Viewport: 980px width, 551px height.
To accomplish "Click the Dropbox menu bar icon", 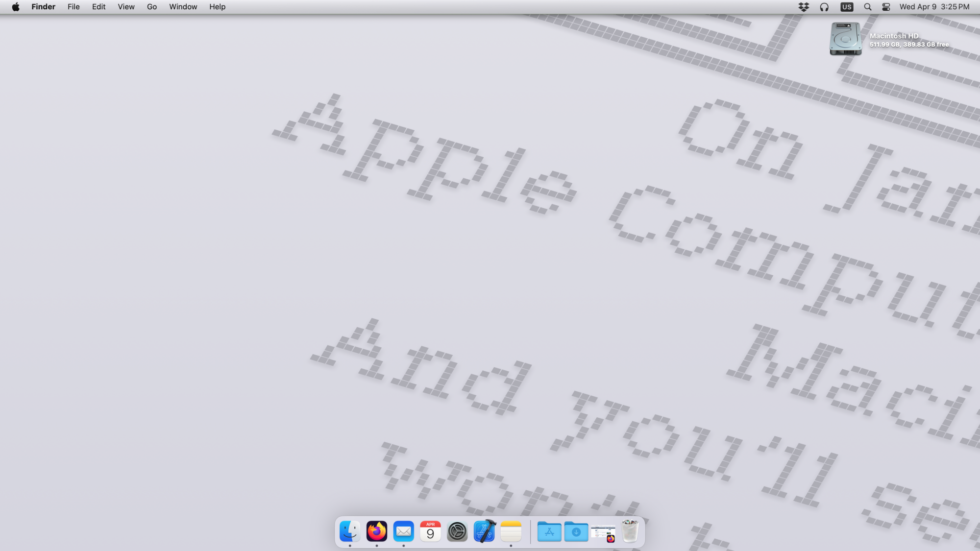I will (x=804, y=7).
